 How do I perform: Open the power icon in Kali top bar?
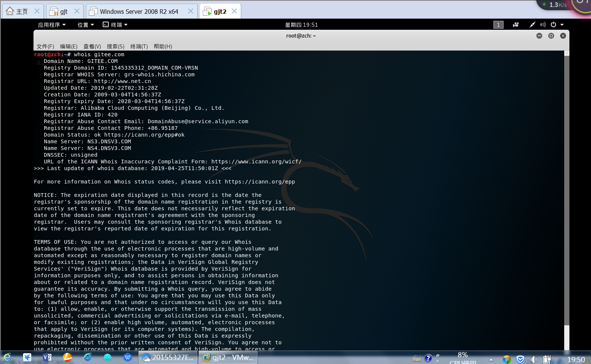(553, 25)
